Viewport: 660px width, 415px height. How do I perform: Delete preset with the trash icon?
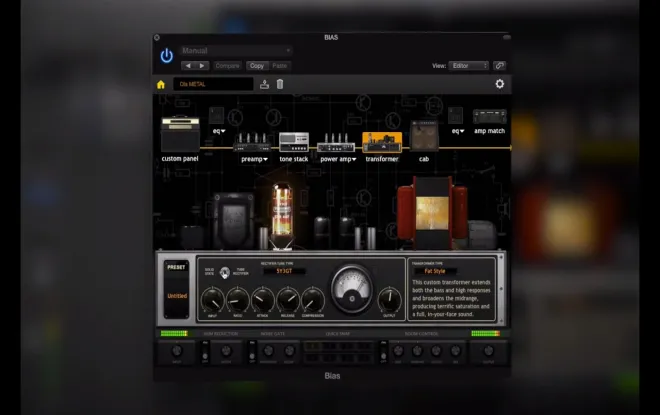280,84
